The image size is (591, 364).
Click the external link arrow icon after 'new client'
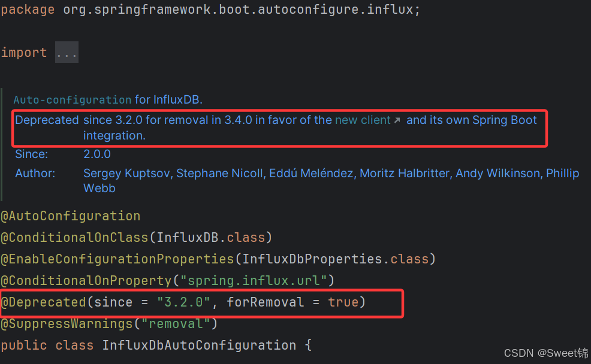pyautogui.click(x=397, y=120)
